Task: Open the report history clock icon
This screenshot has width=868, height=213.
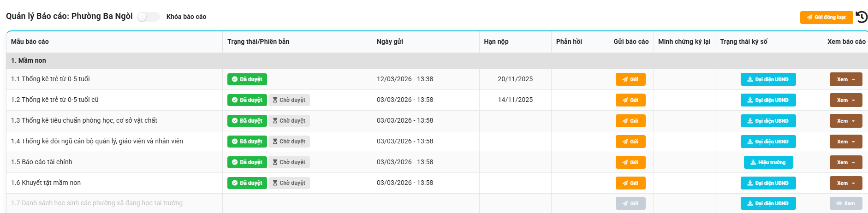Action: [862, 17]
